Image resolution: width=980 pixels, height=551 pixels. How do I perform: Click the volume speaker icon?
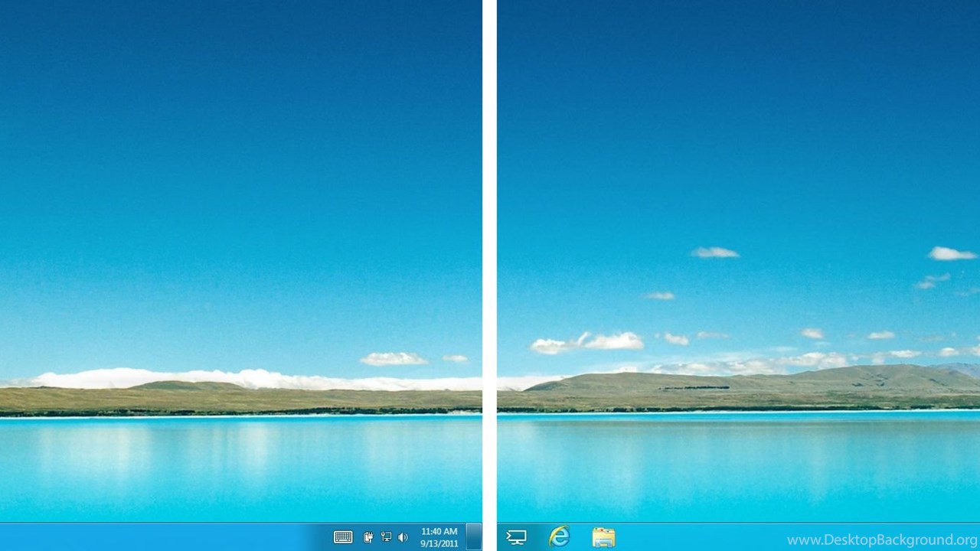(403, 537)
